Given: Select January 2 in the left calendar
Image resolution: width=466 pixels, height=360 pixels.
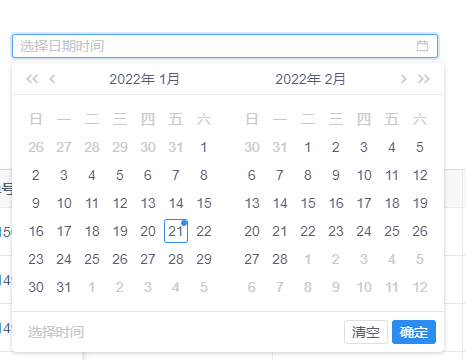Looking at the screenshot, I should [x=36, y=175].
